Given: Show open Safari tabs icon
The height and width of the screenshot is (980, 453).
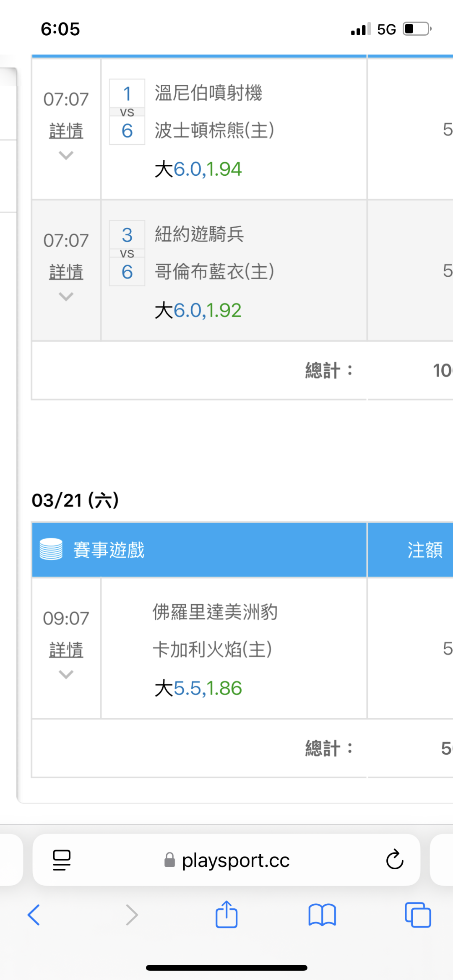Looking at the screenshot, I should 418,915.
